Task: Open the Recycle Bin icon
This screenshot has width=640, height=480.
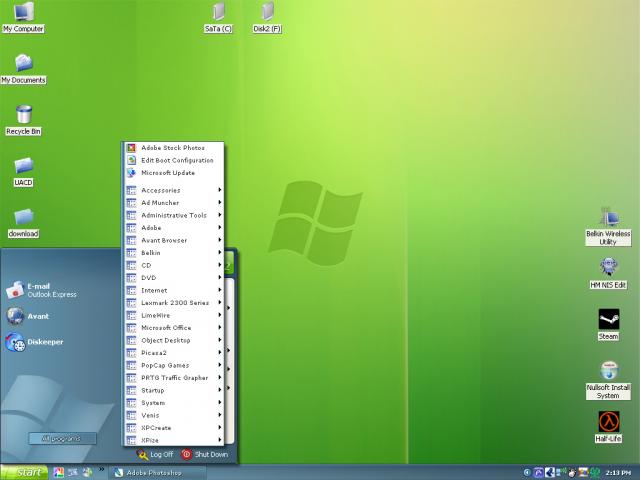Action: click(23, 120)
